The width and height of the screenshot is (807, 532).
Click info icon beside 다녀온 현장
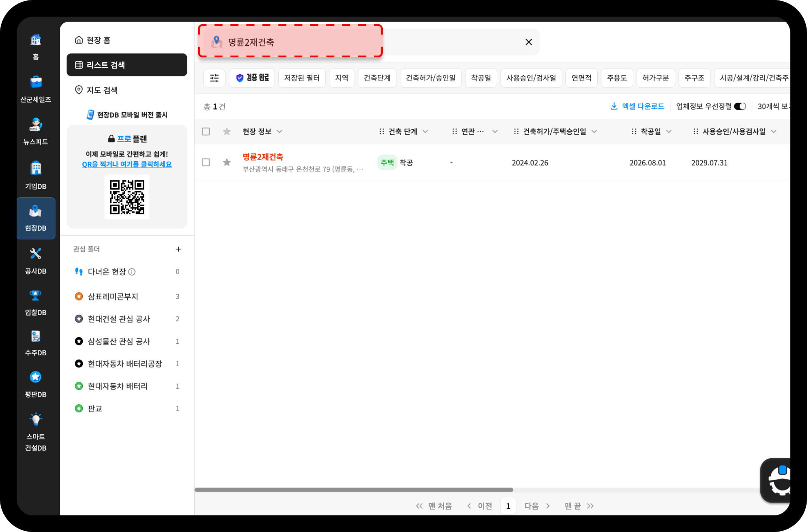pyautogui.click(x=132, y=272)
